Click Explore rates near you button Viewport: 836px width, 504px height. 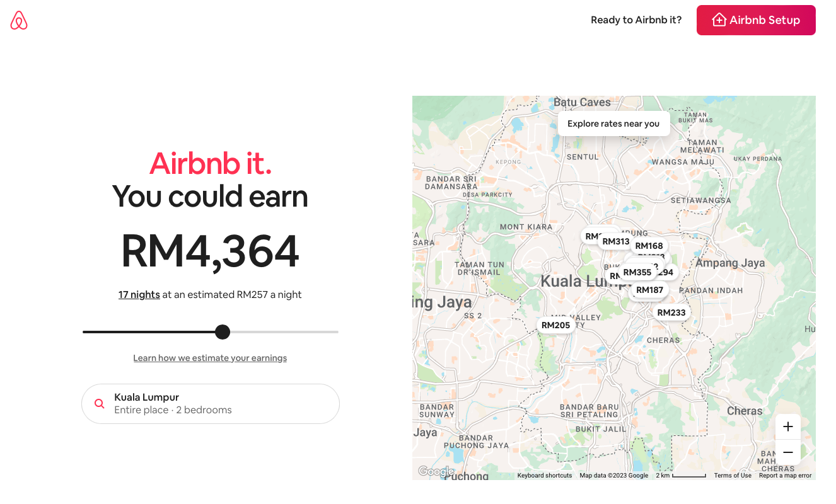pos(613,123)
